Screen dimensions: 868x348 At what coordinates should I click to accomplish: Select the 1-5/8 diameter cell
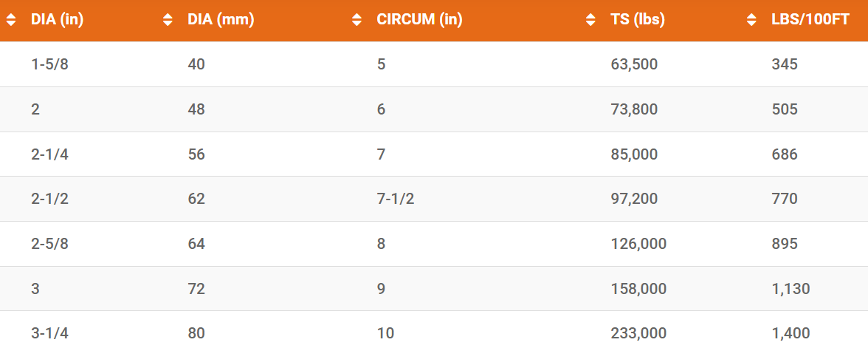point(50,64)
